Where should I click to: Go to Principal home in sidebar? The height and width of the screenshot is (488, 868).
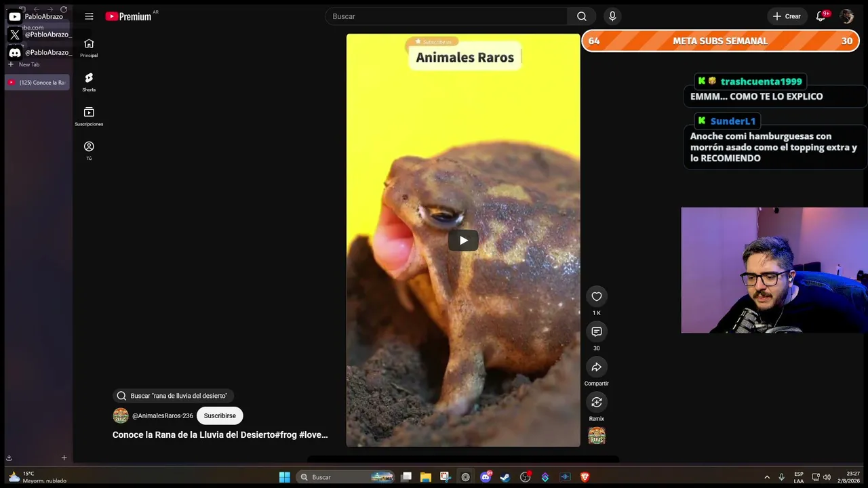[89, 47]
